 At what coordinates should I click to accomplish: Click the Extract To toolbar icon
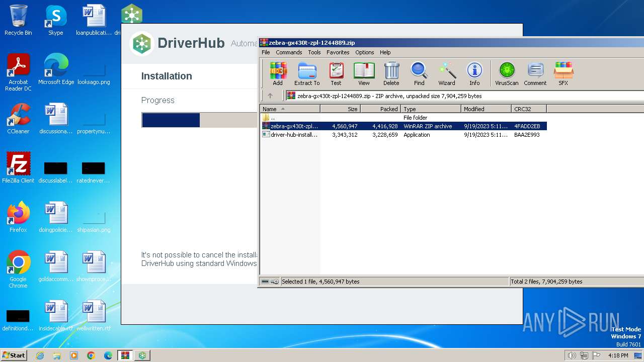[x=307, y=74]
